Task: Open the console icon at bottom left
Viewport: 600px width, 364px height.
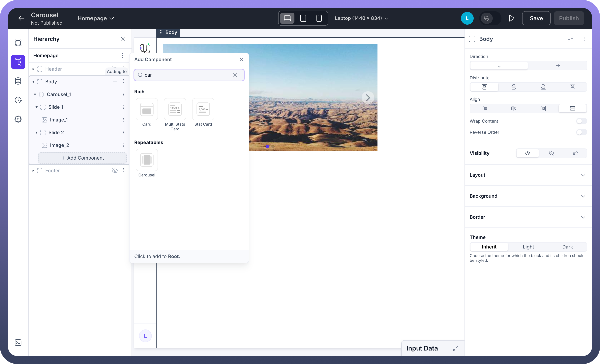Action: [18, 343]
